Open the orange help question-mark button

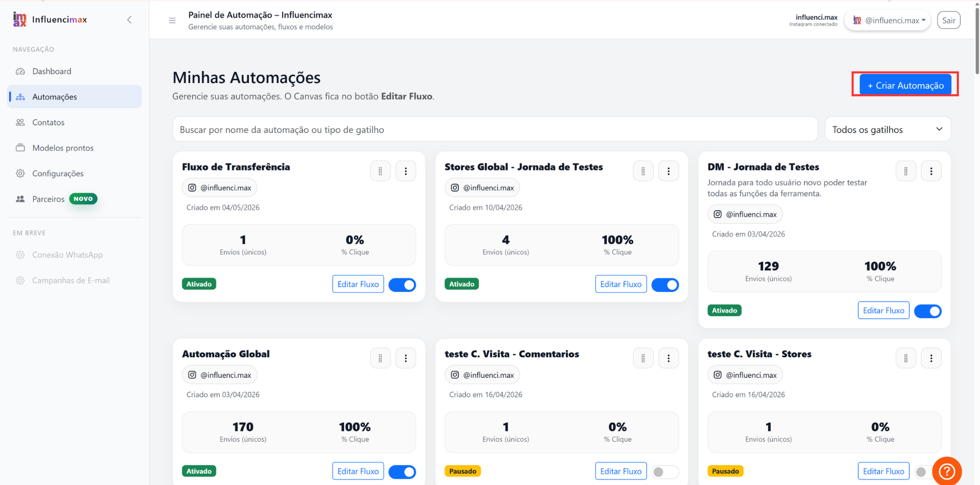947,471
